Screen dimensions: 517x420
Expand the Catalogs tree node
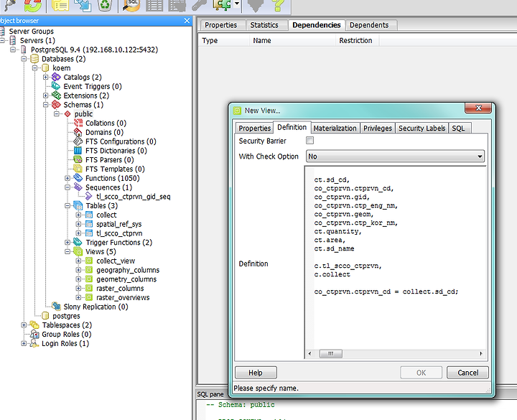point(45,77)
